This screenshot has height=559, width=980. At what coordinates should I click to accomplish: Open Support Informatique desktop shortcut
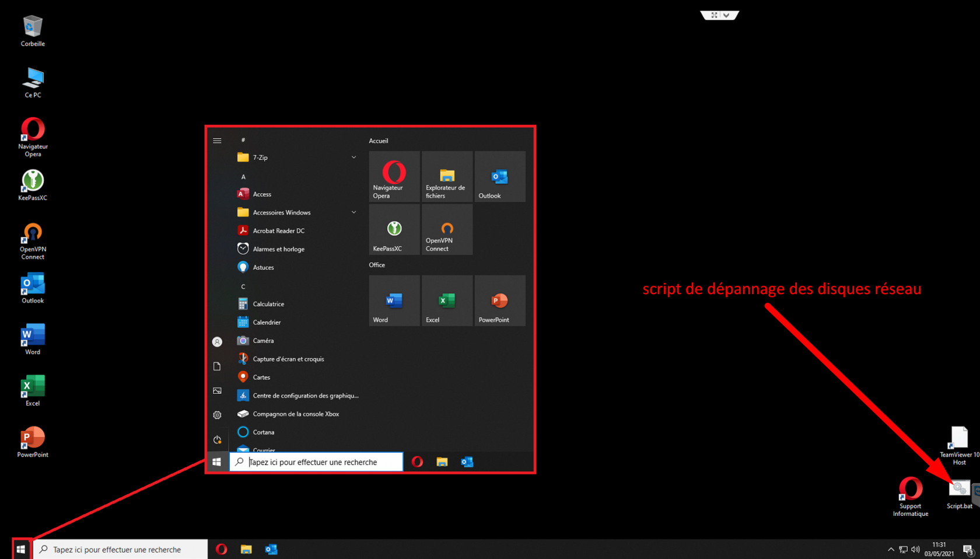[911, 497]
